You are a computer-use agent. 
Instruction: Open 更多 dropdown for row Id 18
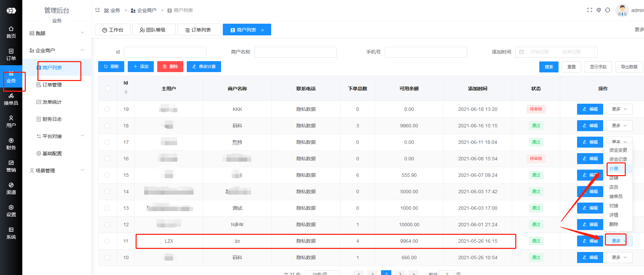[619, 126]
